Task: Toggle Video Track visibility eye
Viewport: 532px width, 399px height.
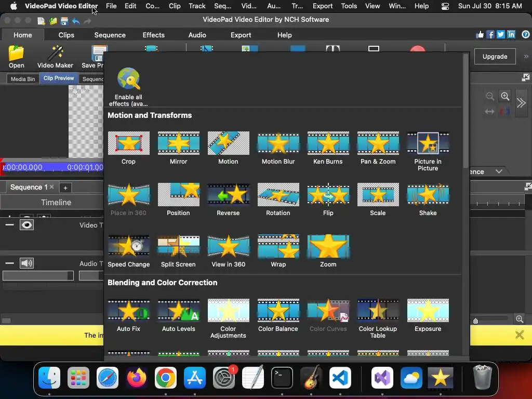Action: click(x=26, y=225)
